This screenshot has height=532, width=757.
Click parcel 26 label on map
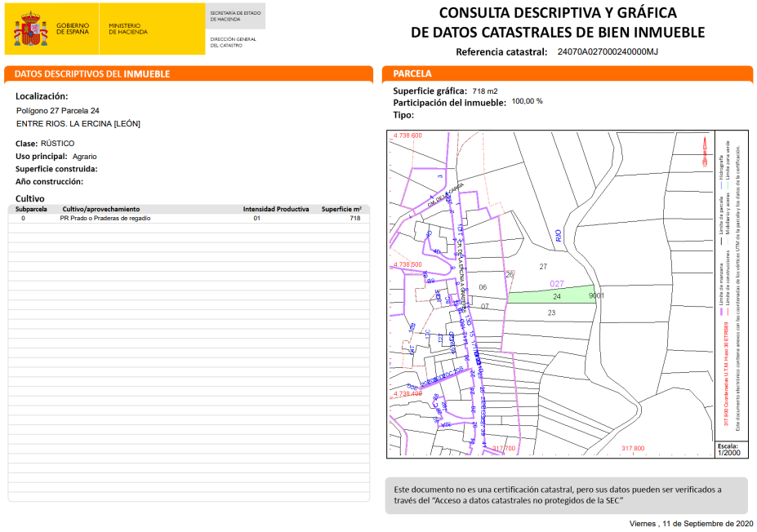coord(510,274)
